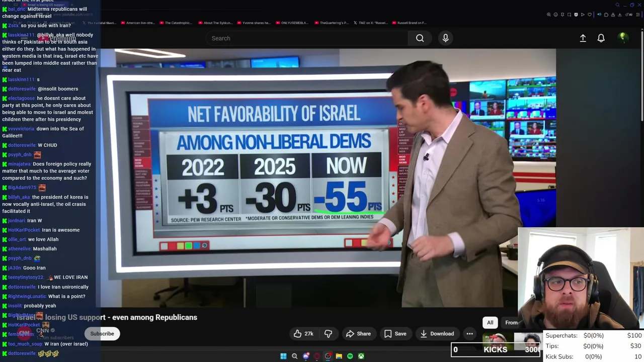
Task: Open the browser profile person icon
Action: tap(613, 15)
